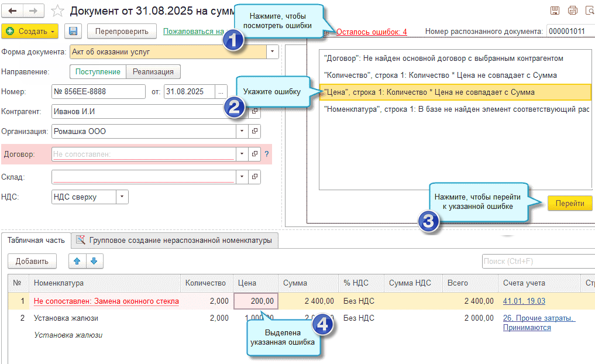Click the Осталось ошибок: 4 link

(x=372, y=32)
